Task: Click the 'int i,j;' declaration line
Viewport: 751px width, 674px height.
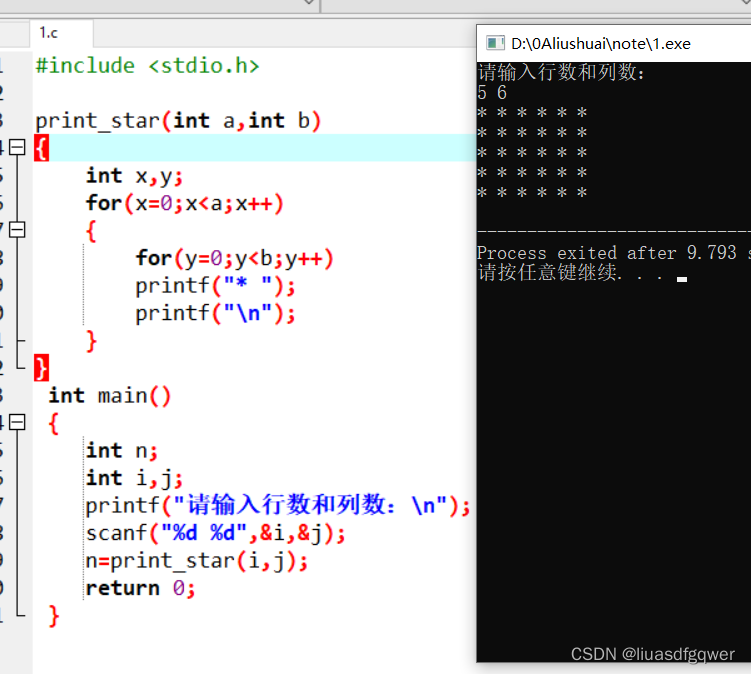Action: tap(135, 479)
